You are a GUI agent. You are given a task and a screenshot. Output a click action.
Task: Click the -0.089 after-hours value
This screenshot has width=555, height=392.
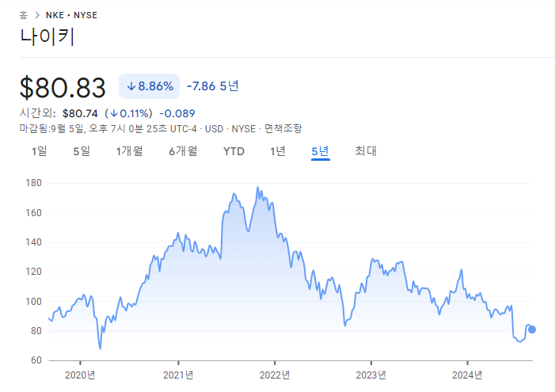click(177, 113)
